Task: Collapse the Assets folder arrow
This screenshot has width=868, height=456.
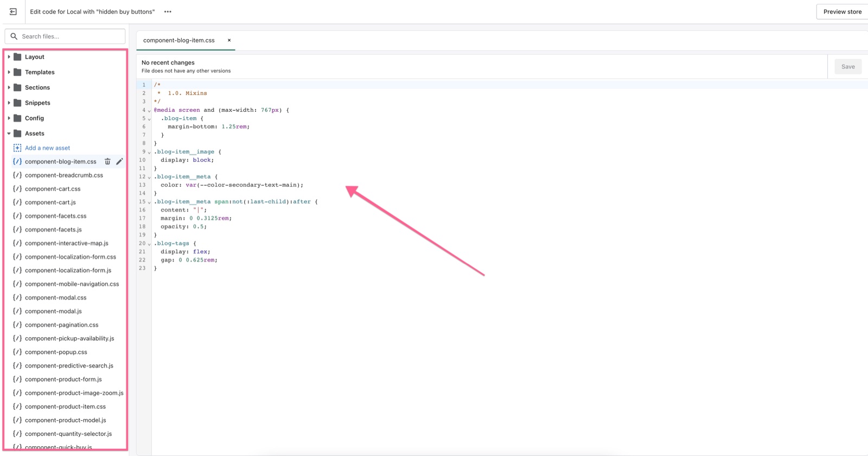Action: (9, 133)
